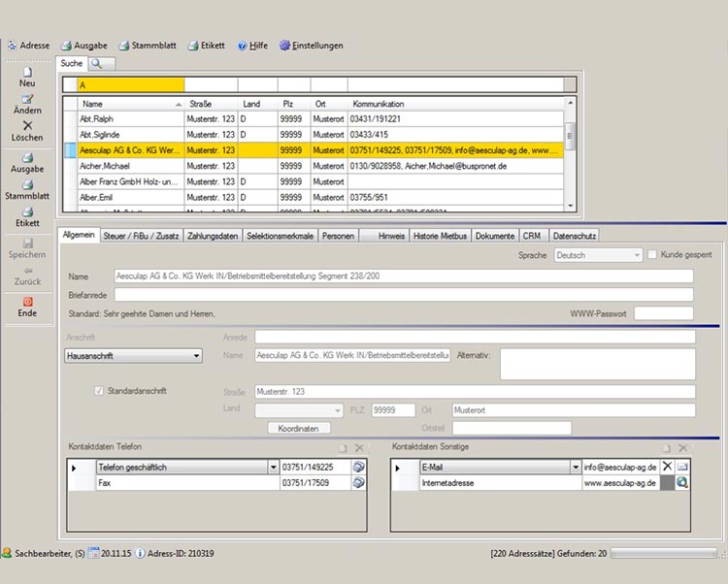
Task: Click the Ortsteil input field
Action: tap(512, 428)
